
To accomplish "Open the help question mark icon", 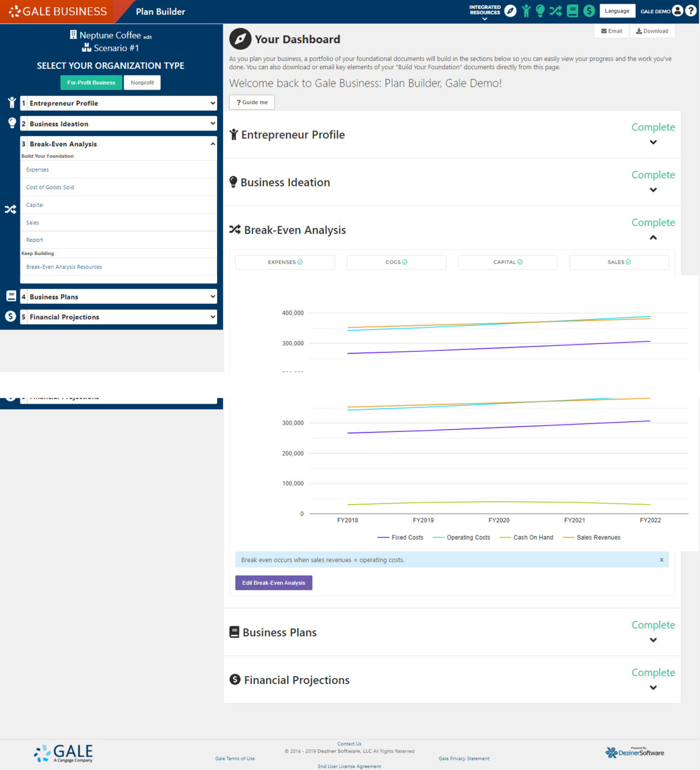I will coord(691,11).
